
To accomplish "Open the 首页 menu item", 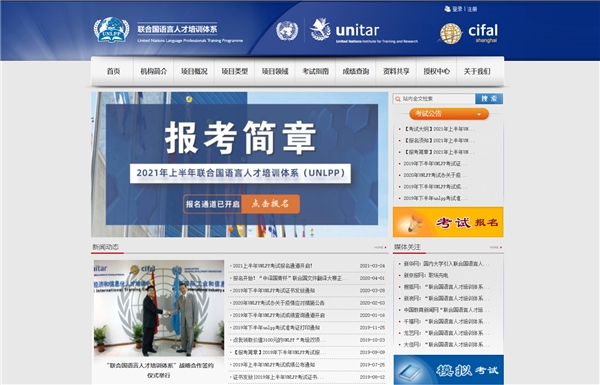I will point(113,71).
